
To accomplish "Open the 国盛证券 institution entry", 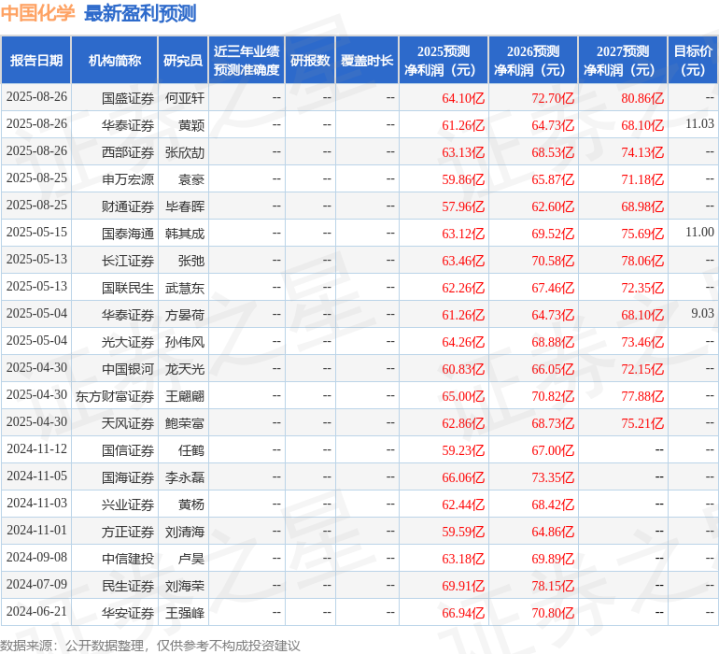I will click(x=128, y=98).
